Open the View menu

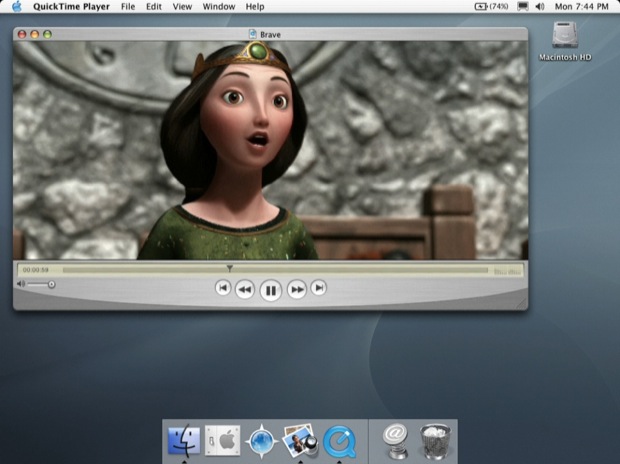182,7
